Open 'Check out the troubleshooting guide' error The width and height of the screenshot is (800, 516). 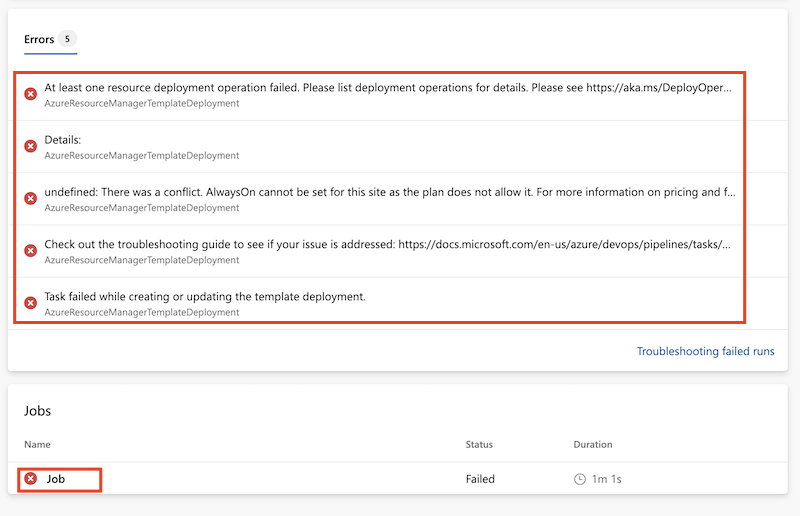(387, 244)
